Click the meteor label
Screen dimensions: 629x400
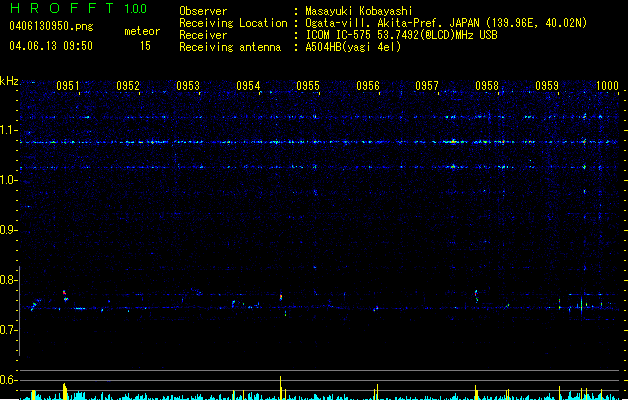142,31
